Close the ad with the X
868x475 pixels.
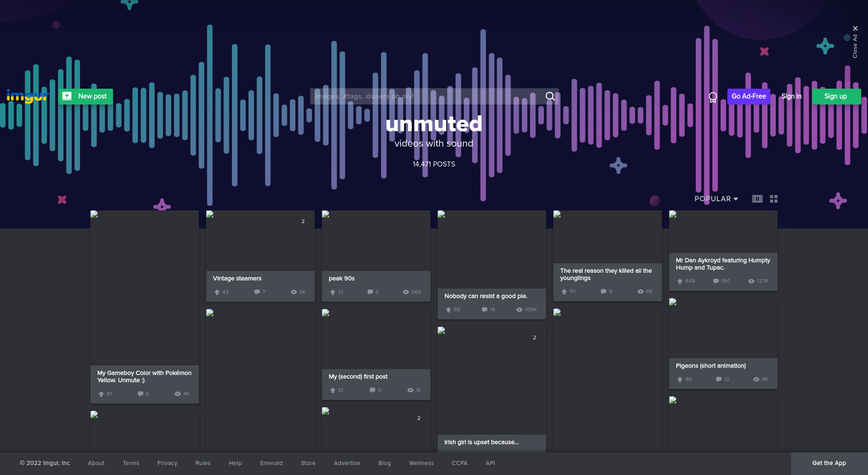click(855, 28)
